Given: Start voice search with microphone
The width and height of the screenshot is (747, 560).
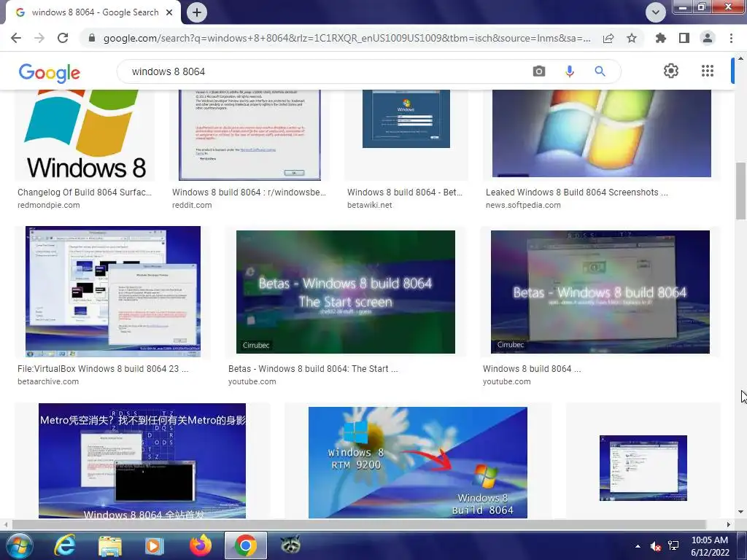Looking at the screenshot, I should click(569, 71).
